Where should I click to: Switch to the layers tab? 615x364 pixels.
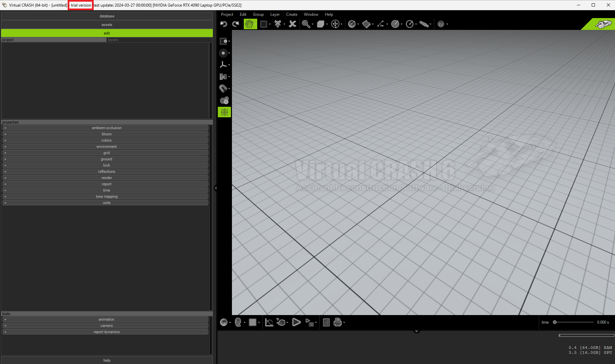tap(159, 40)
